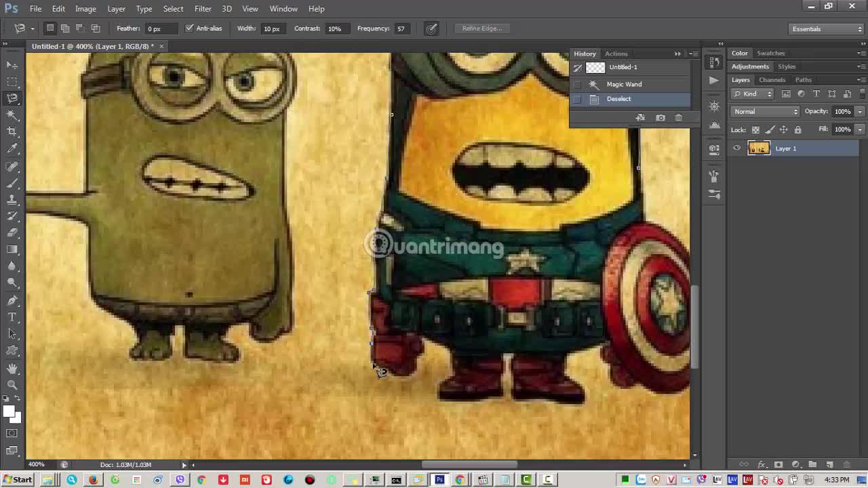Toggle Lock all

[798, 130]
